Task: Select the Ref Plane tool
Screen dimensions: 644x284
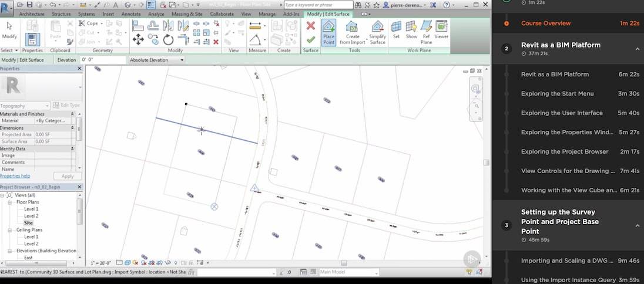Action: click(427, 32)
